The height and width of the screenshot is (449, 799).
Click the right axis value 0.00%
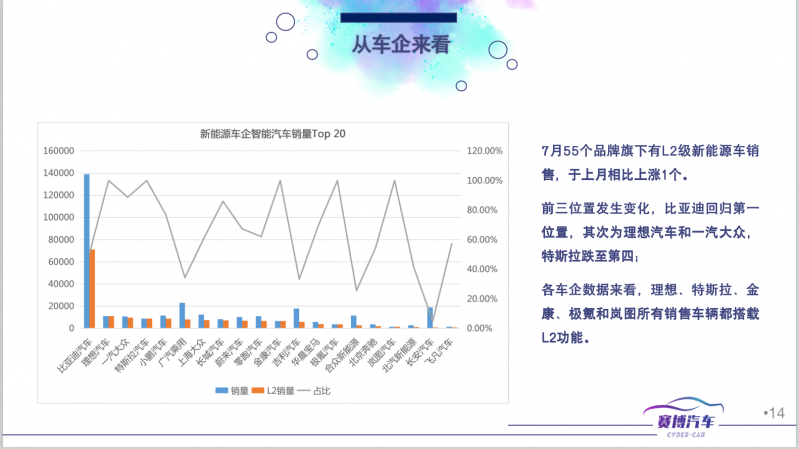(480, 328)
